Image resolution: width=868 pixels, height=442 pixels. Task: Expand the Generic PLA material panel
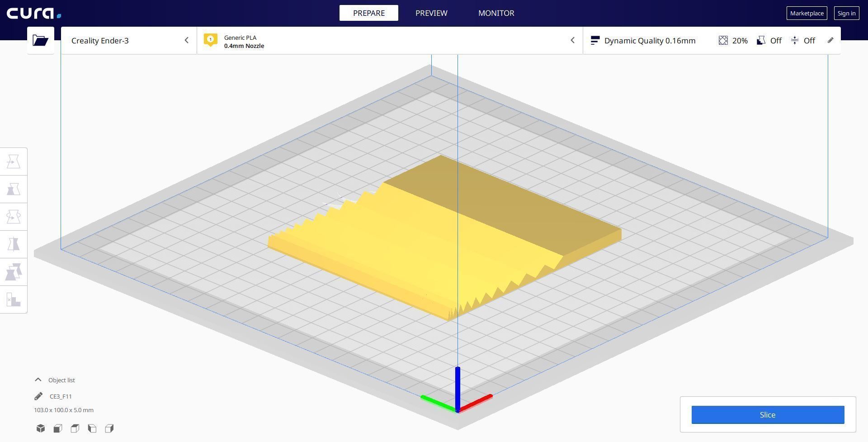pyautogui.click(x=390, y=40)
